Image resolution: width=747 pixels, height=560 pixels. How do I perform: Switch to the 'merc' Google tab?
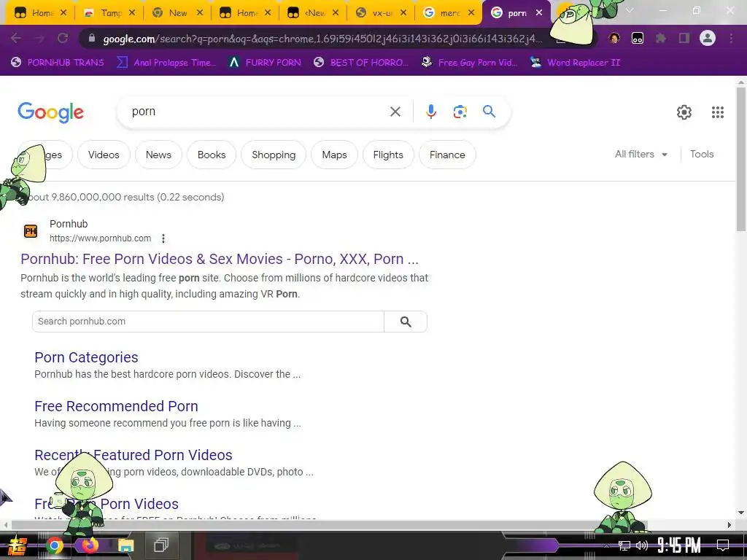(449, 13)
